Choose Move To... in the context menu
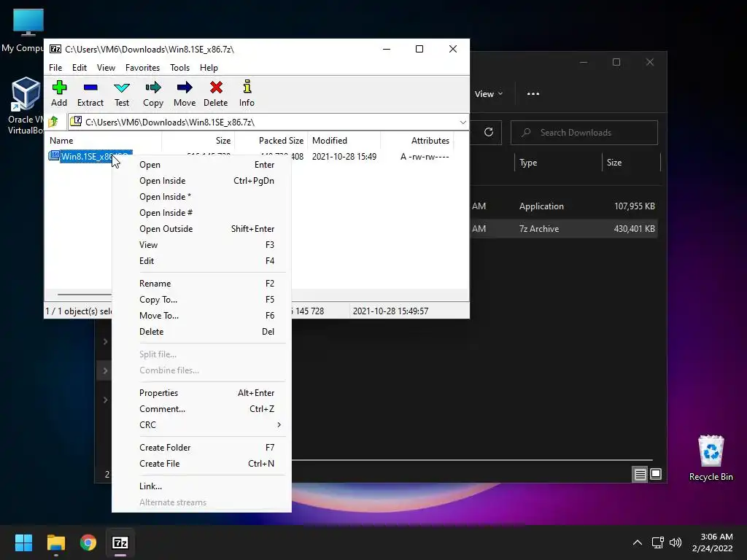 pyautogui.click(x=202, y=316)
